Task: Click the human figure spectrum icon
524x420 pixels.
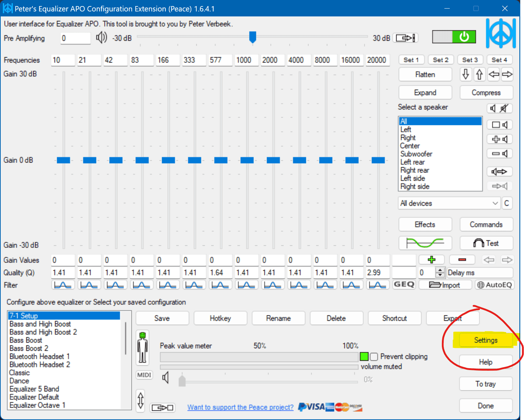Action: [x=142, y=347]
